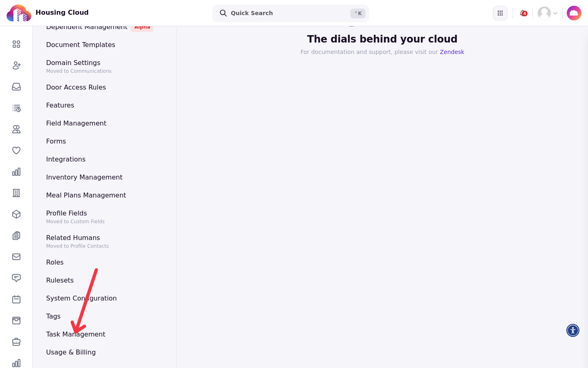Click the pink cloud icon top right
The height and width of the screenshot is (368, 588).
[574, 13]
